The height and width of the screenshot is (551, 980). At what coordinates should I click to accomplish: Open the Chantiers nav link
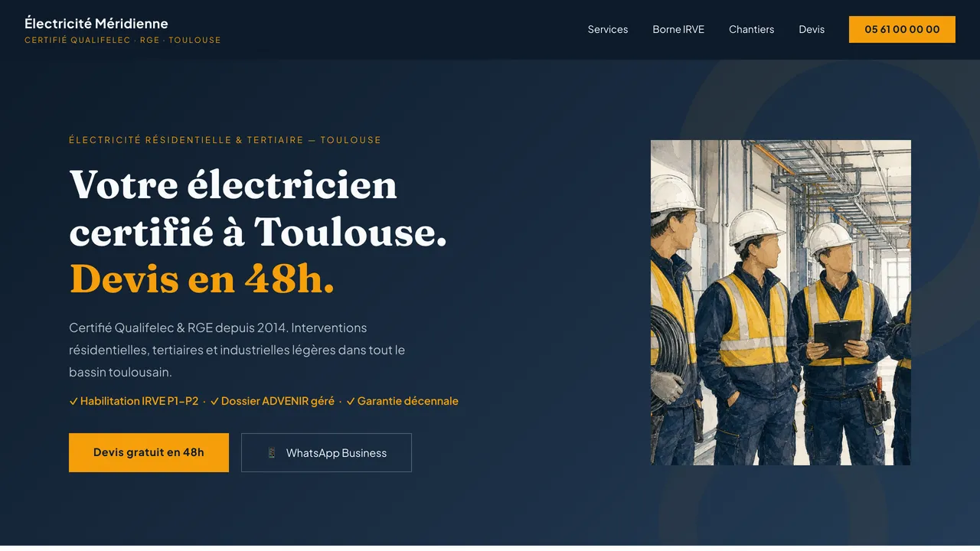coord(751,29)
